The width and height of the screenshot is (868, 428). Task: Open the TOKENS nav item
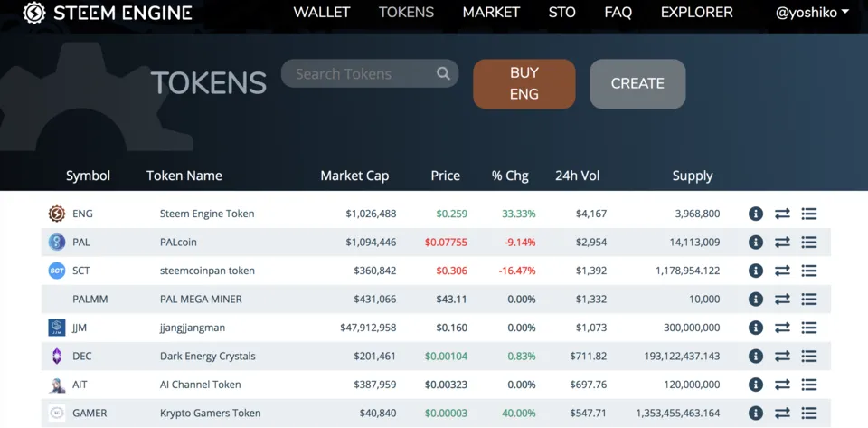tap(406, 12)
